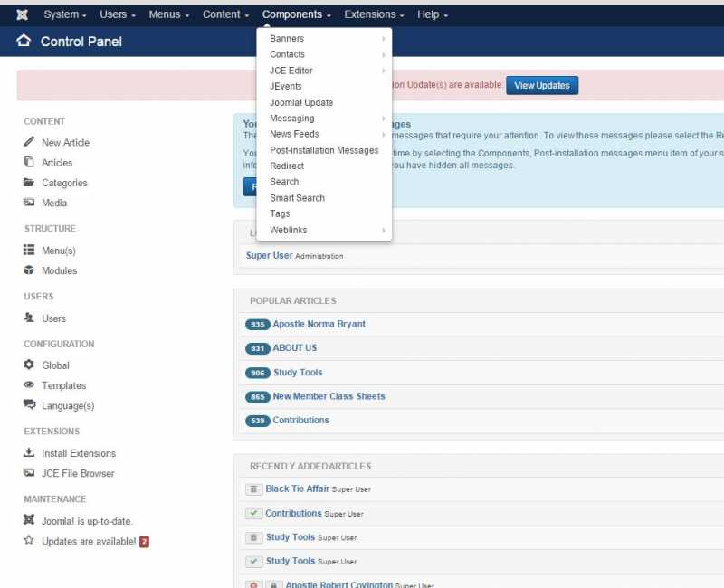Image resolution: width=724 pixels, height=588 pixels.
Task: Expand the Weblinks submenu arrow
Action: (384, 230)
